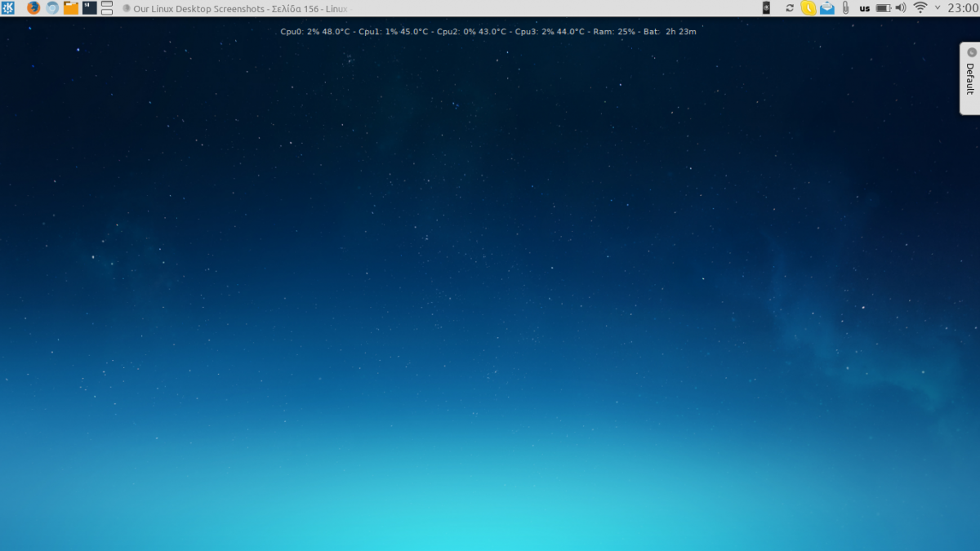Open the virtual desktop pager widget
Image resolution: width=980 pixels, height=551 pixels.
tap(107, 8)
